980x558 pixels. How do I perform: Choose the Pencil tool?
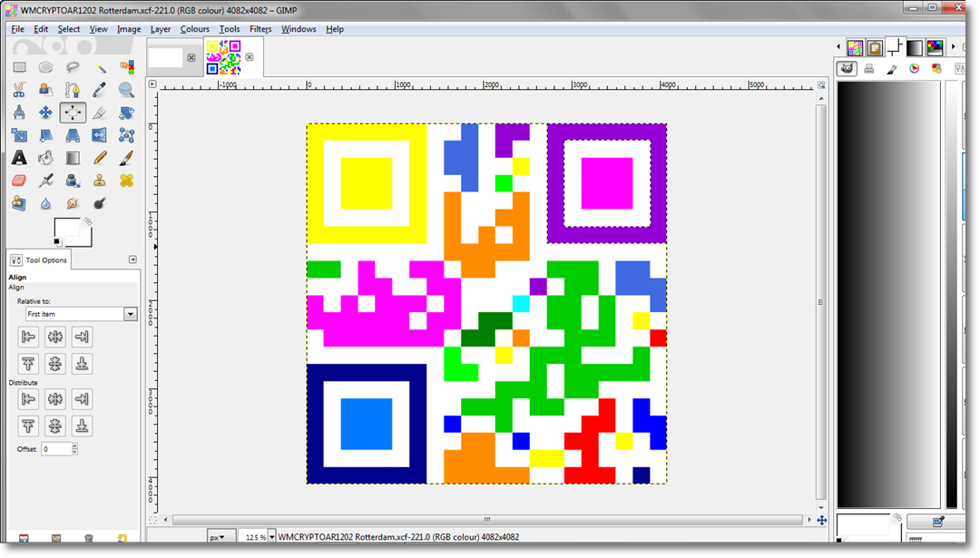click(100, 158)
